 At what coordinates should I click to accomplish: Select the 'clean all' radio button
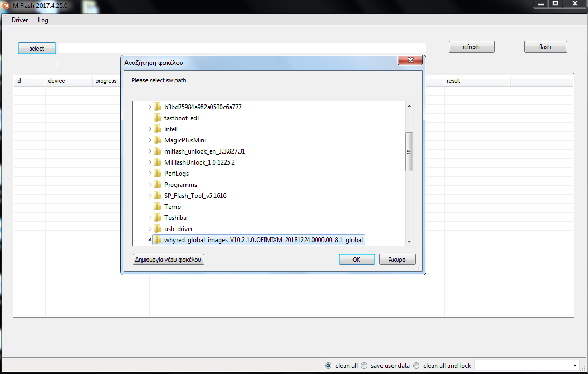pyautogui.click(x=328, y=366)
